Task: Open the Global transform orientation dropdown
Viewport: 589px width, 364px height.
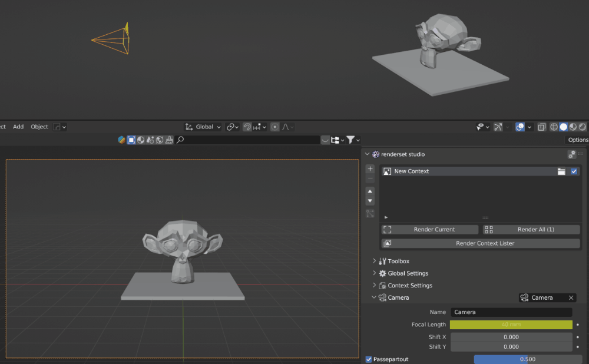Action: pos(203,127)
